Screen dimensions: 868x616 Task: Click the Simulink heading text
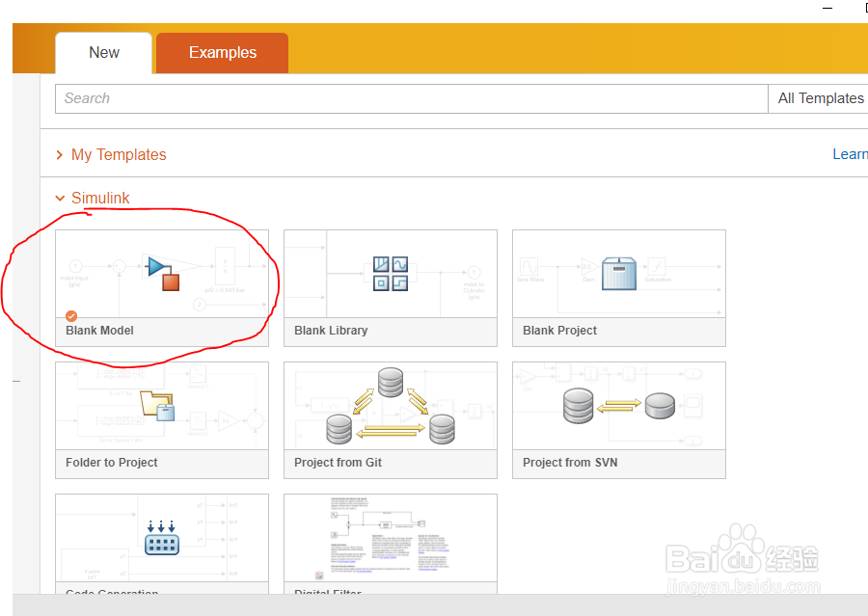(x=100, y=199)
